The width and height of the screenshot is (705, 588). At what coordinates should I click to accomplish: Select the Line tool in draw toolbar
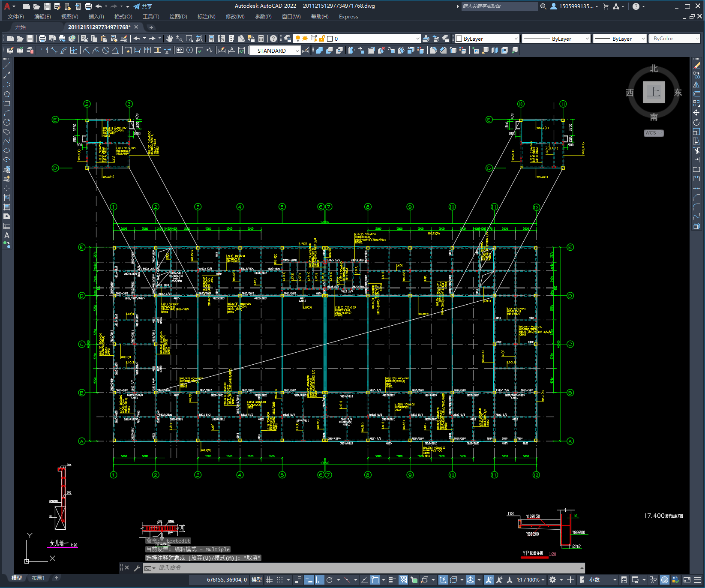[7, 66]
